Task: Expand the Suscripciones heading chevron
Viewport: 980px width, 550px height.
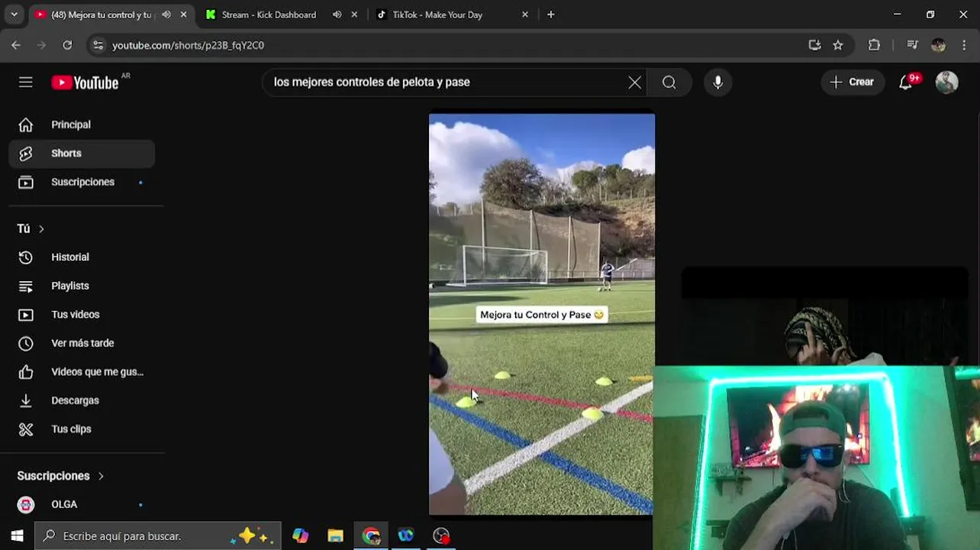Action: pyautogui.click(x=101, y=476)
